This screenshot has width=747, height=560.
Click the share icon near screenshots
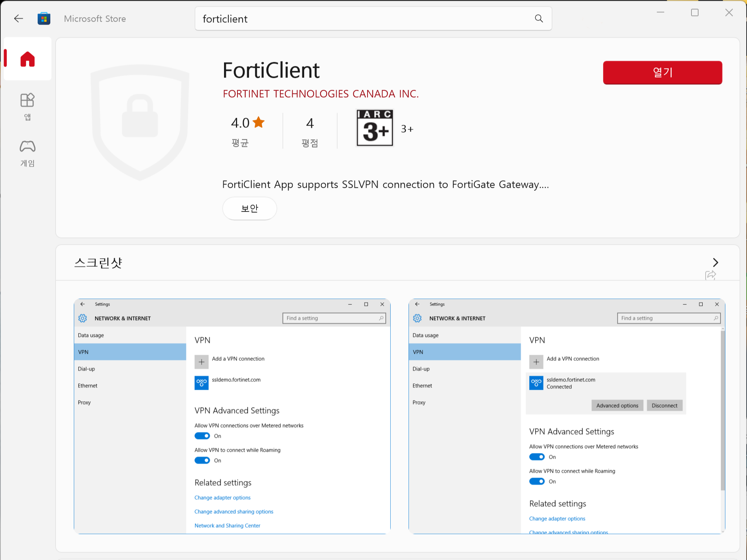tap(710, 275)
